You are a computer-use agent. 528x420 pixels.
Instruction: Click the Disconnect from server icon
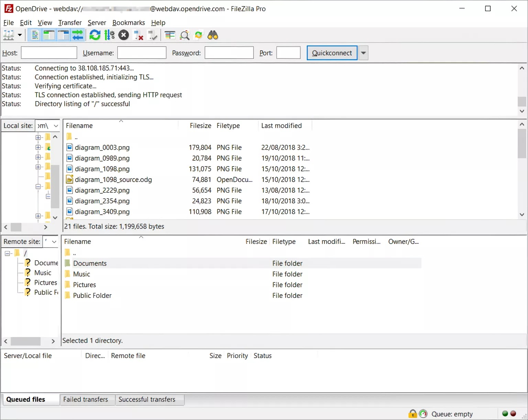(x=138, y=35)
